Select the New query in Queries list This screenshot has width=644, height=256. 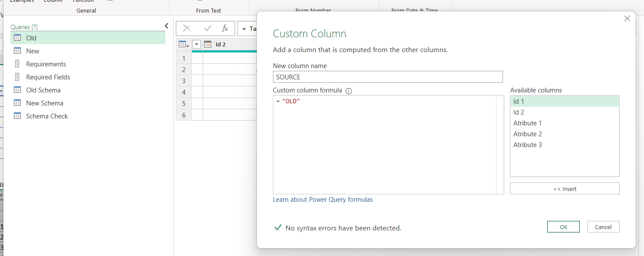click(x=33, y=51)
